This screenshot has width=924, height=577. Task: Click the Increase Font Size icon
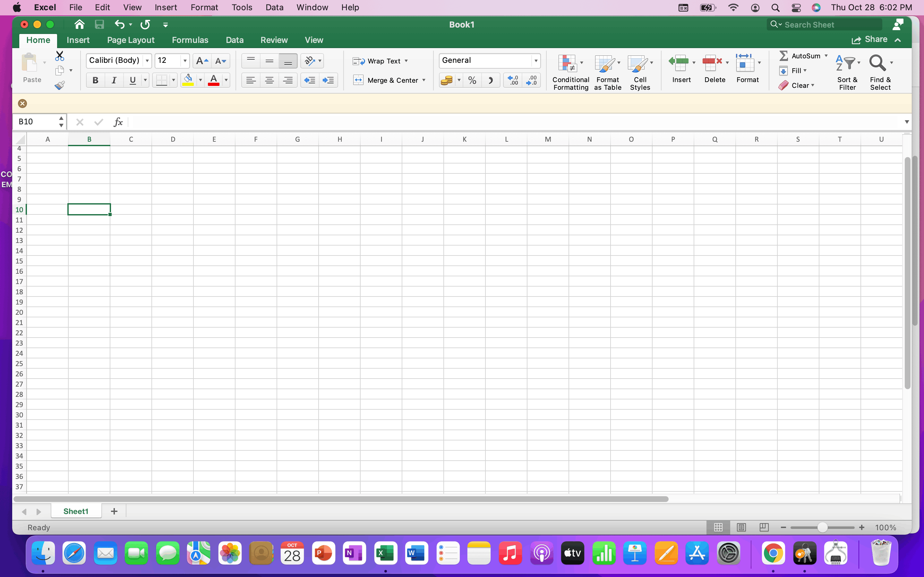click(201, 61)
